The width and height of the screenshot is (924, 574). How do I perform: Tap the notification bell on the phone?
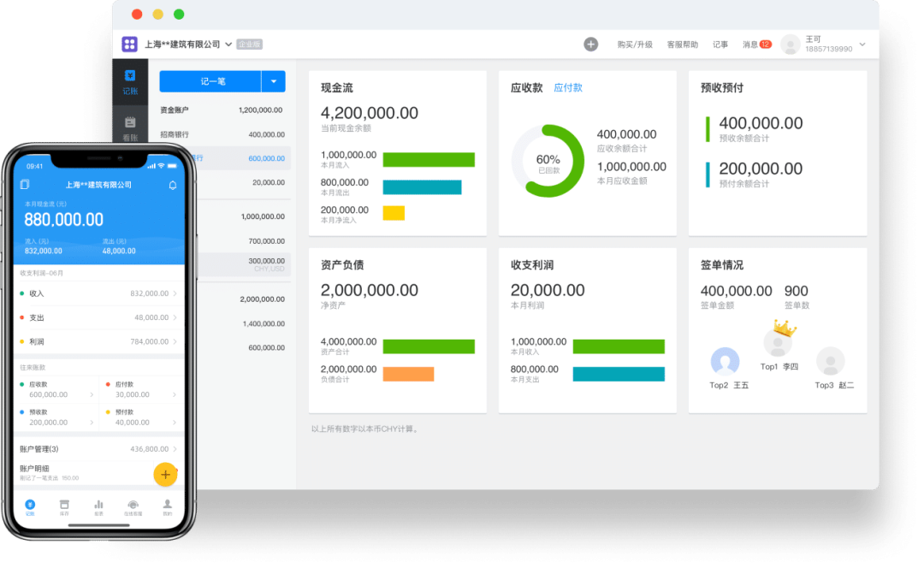click(173, 185)
